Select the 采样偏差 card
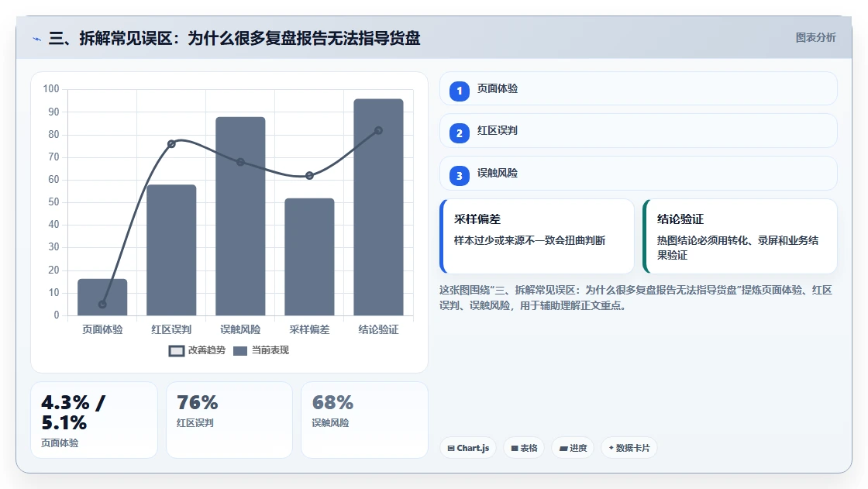Viewport: 868px width, 489px height. (x=537, y=236)
